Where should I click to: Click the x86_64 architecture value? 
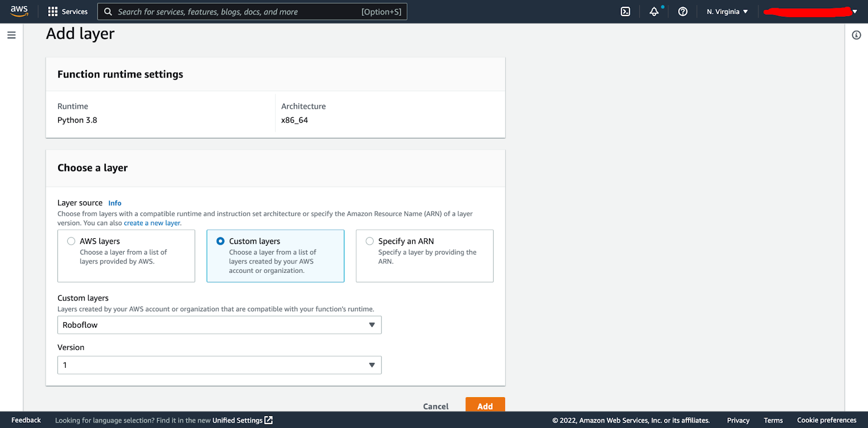coord(295,120)
